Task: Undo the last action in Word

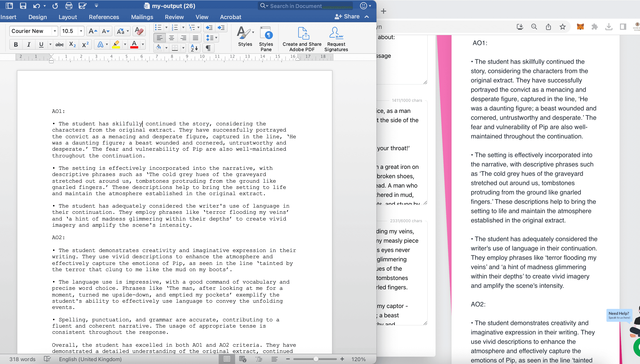Action: click(x=36, y=6)
